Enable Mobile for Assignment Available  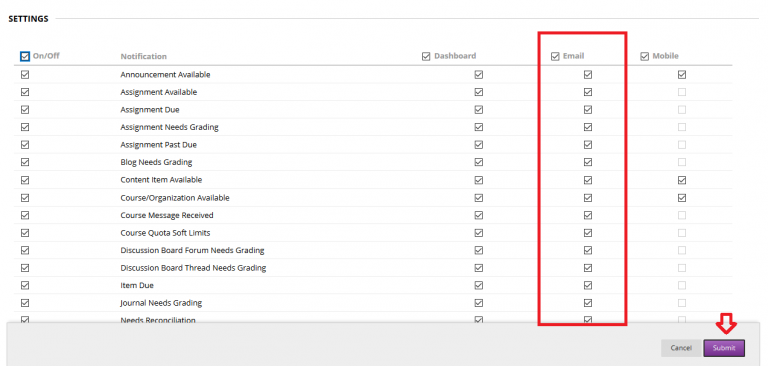tap(682, 92)
